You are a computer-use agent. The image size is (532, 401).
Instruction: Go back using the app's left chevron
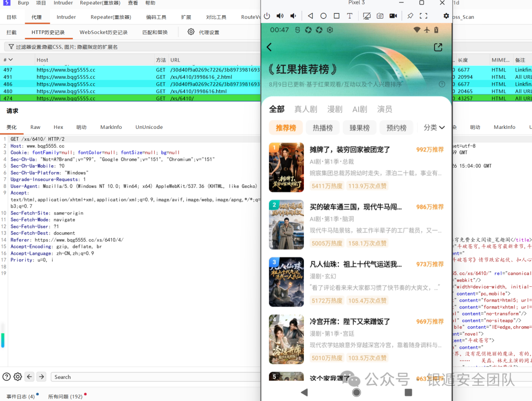tap(269, 47)
